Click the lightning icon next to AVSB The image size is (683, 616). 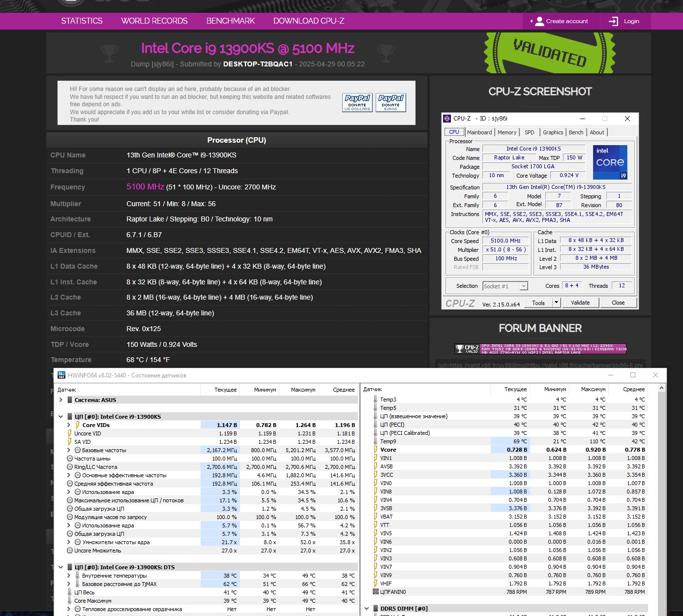(376, 466)
